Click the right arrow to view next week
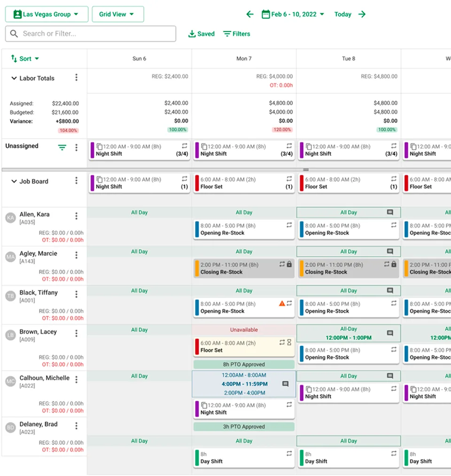The width and height of the screenshot is (451, 476). coord(362,14)
